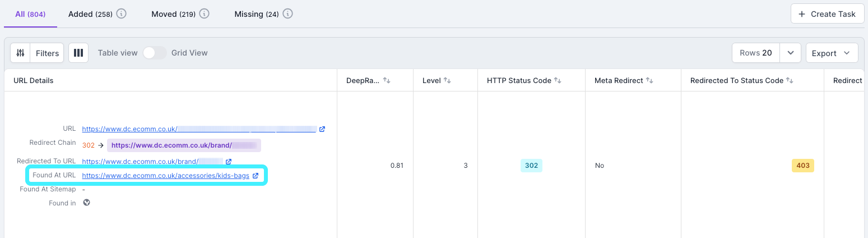Click the yellow 403 status badge
Screen dimensions: 868x238
(802, 166)
